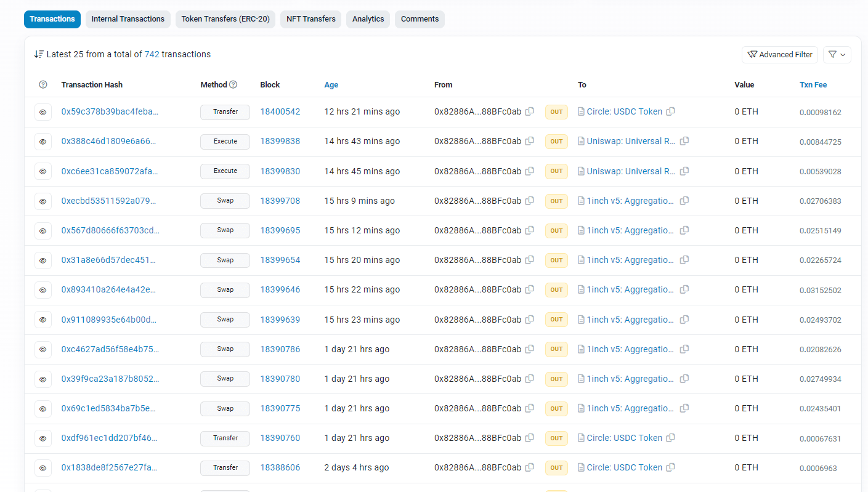
Task: Copy To address in row 0xdf961ec1dd207bf46
Action: [x=671, y=438]
